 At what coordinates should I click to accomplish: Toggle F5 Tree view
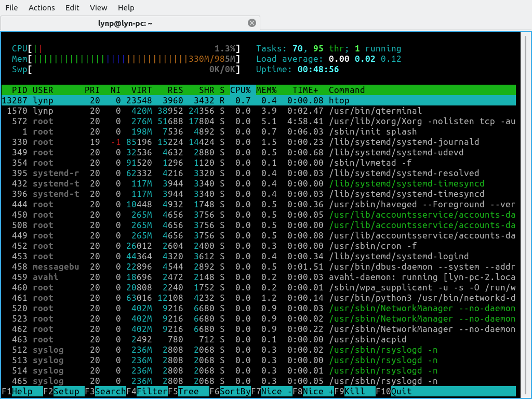(x=188, y=391)
